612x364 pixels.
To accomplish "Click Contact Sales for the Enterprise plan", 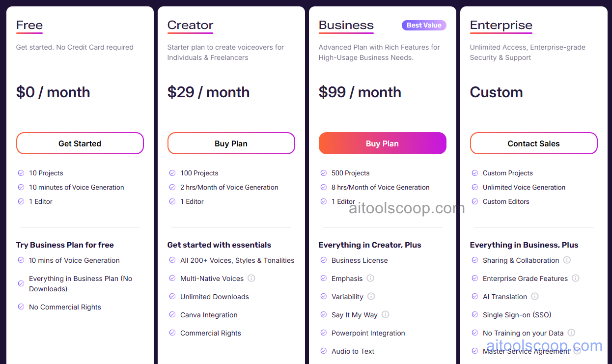I will point(533,143).
